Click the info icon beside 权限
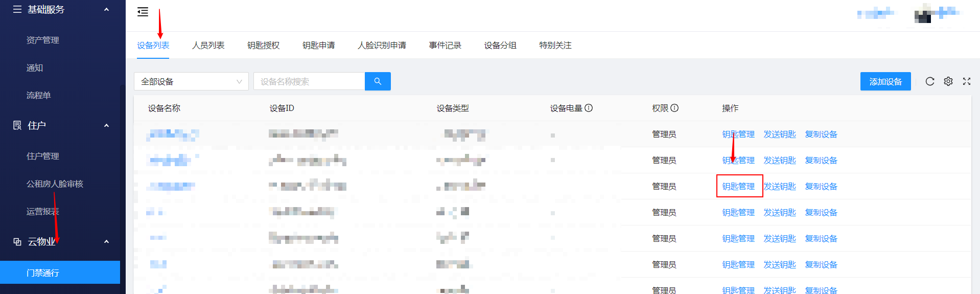This screenshot has width=980, height=294. 674,108
